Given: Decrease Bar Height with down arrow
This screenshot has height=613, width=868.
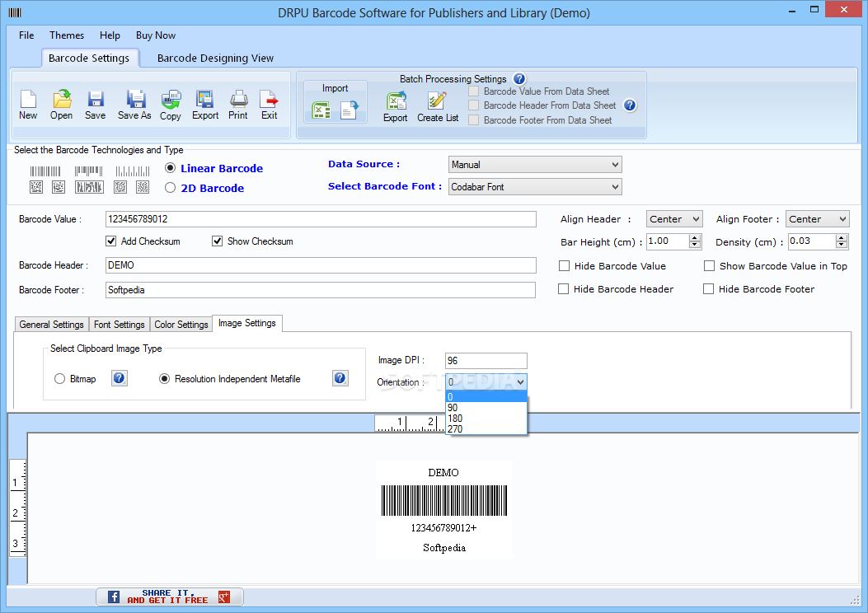Looking at the screenshot, I should (x=695, y=245).
